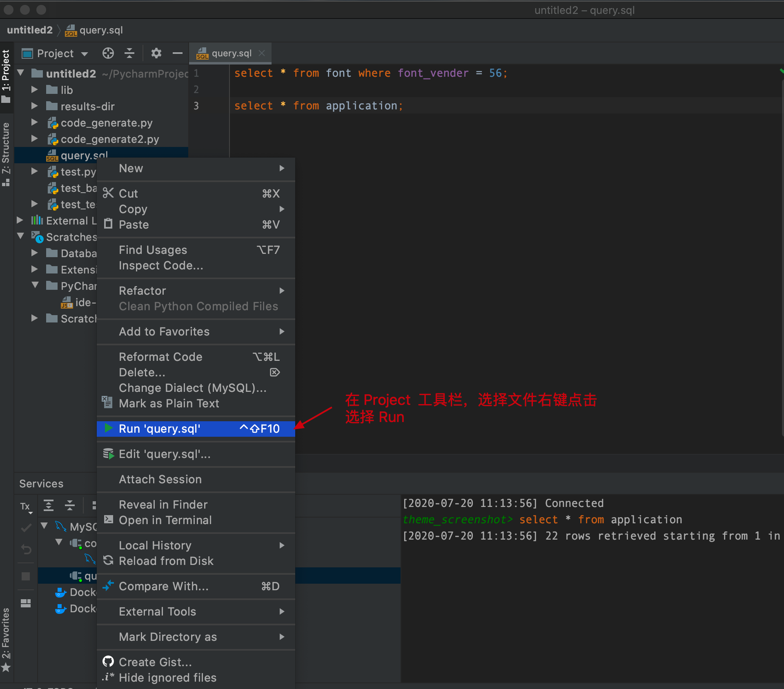Run 'query.sql' from context menu
The width and height of the screenshot is (784, 689).
[x=196, y=429]
